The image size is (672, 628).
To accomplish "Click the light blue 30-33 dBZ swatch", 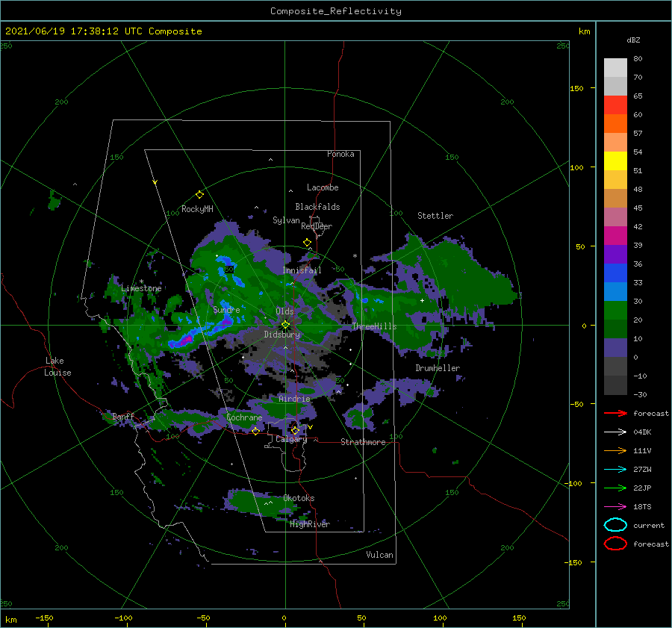I will [615, 291].
